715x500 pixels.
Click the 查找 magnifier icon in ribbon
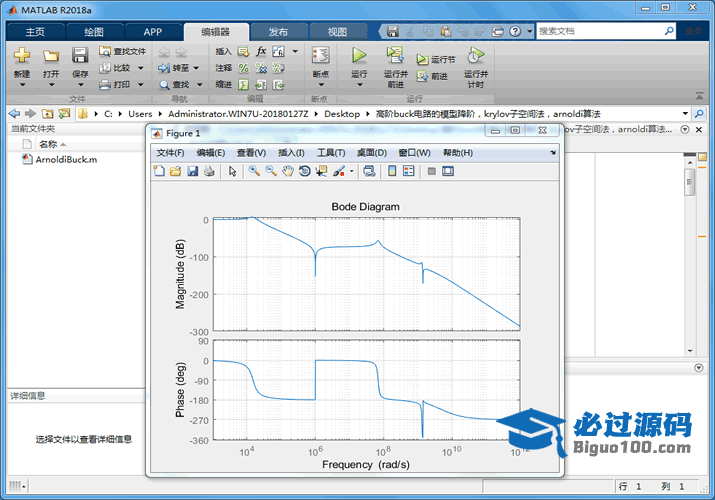tap(164, 85)
